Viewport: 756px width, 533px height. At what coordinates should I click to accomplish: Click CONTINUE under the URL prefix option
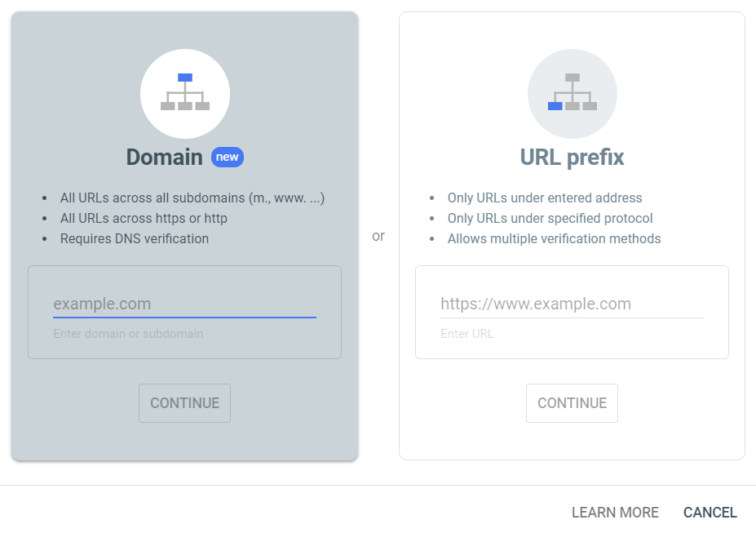(x=572, y=403)
